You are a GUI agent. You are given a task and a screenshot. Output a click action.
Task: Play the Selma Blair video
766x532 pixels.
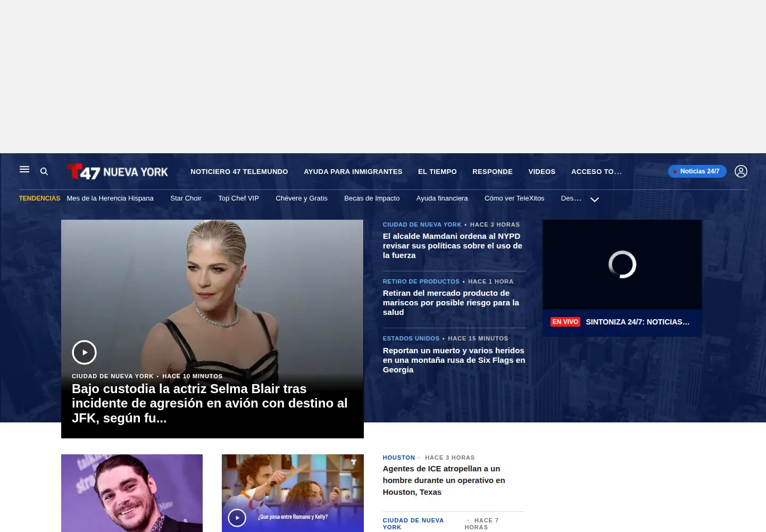tap(84, 352)
